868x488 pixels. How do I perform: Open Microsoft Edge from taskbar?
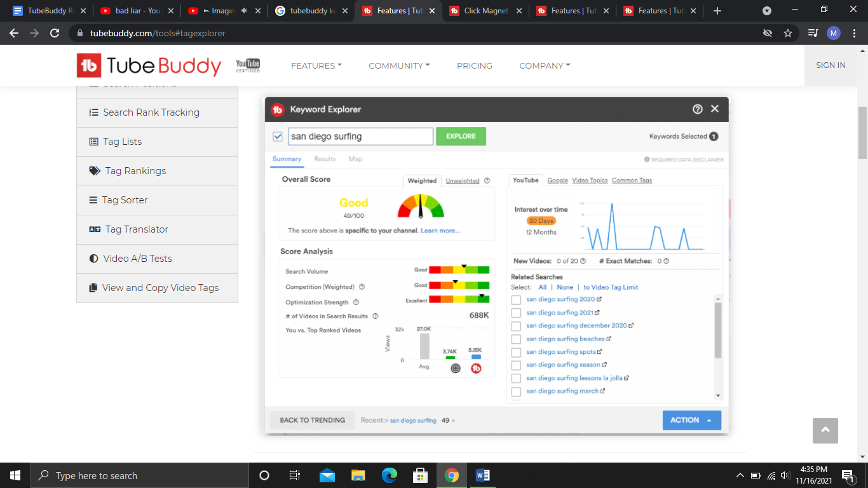pyautogui.click(x=390, y=475)
